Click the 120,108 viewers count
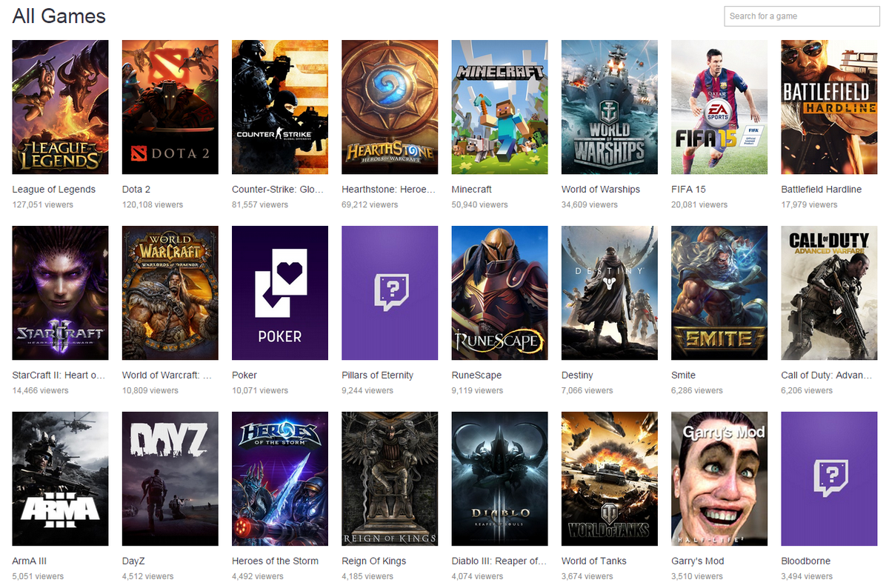889x588 pixels. click(153, 205)
